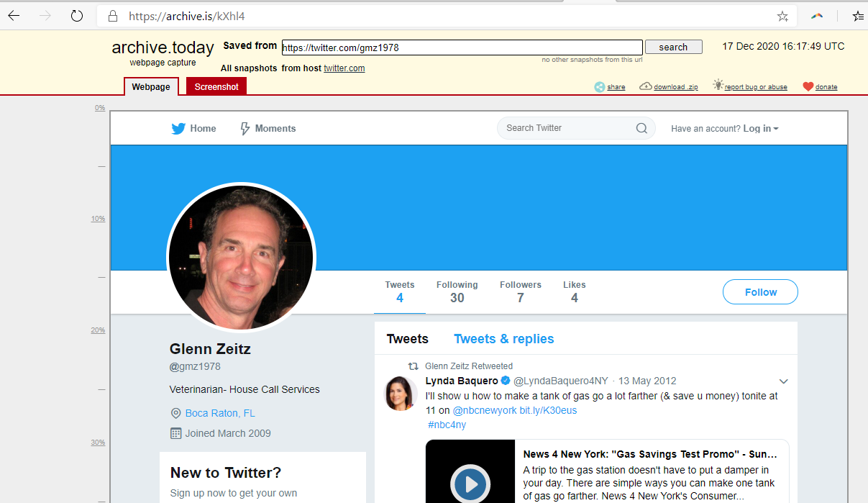Bookmark page with the star icon
This screenshot has height=503, width=868.
tap(782, 16)
